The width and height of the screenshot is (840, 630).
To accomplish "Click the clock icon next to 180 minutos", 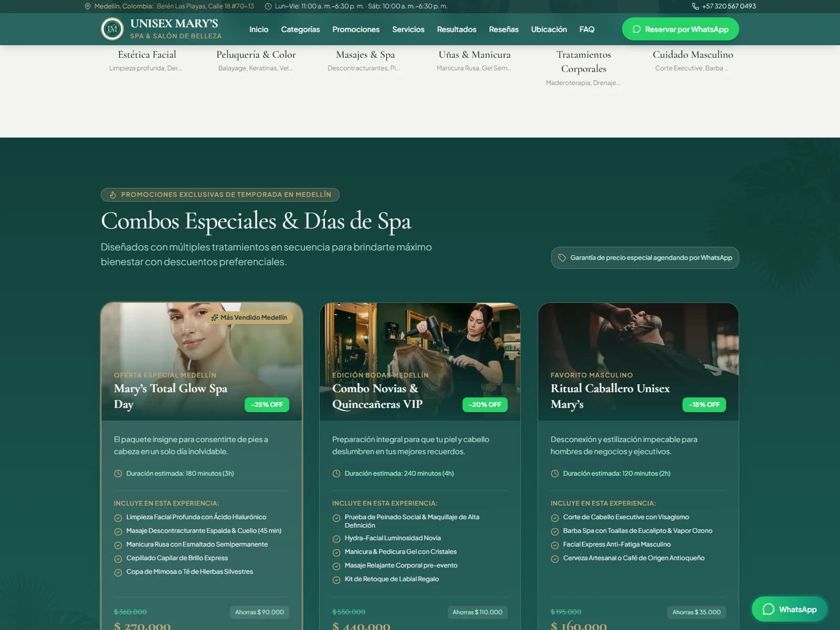I will tap(118, 474).
